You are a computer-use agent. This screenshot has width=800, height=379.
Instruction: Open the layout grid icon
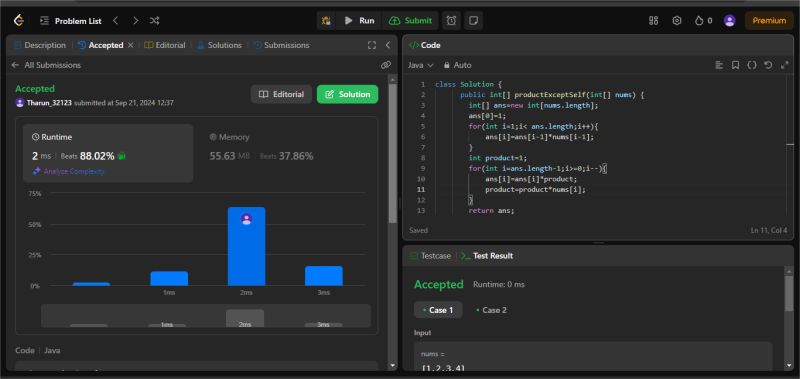point(653,20)
